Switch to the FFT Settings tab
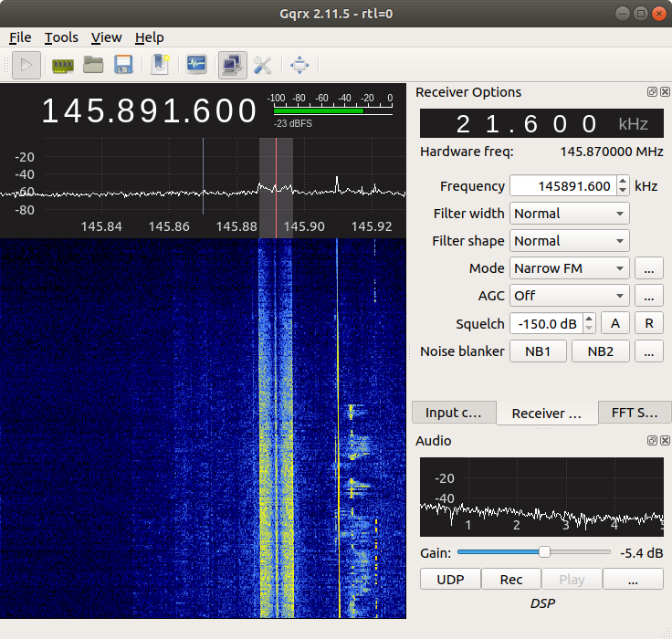Image resolution: width=672 pixels, height=639 pixels. pyautogui.click(x=635, y=413)
